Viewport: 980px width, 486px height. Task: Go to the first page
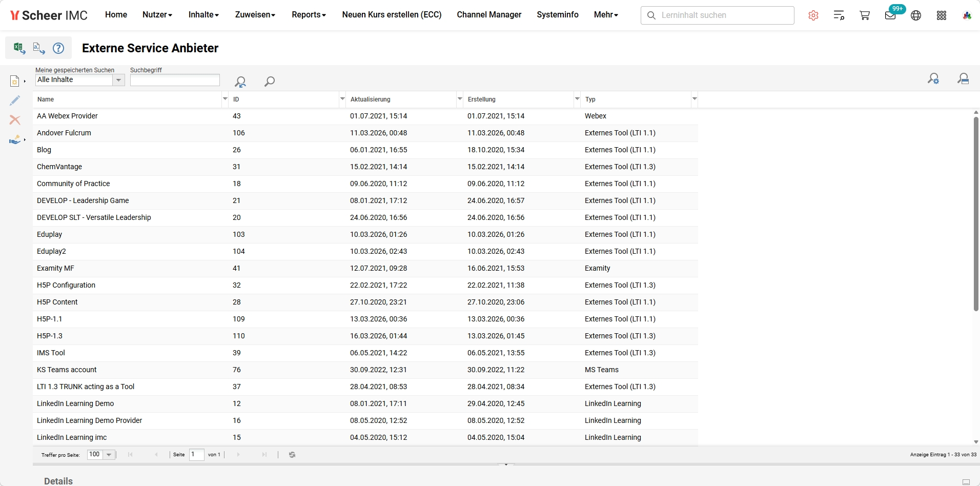tap(130, 455)
